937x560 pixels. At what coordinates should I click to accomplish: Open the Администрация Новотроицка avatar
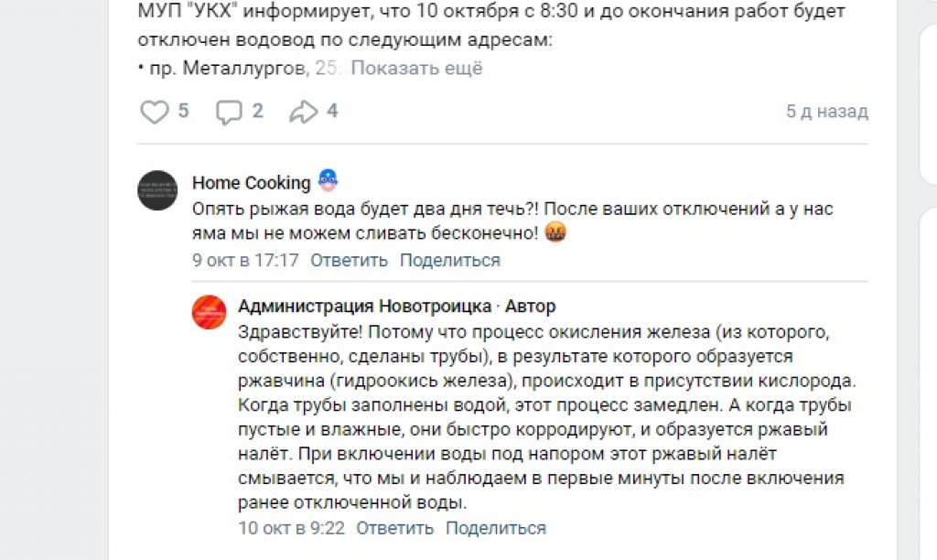tap(210, 313)
